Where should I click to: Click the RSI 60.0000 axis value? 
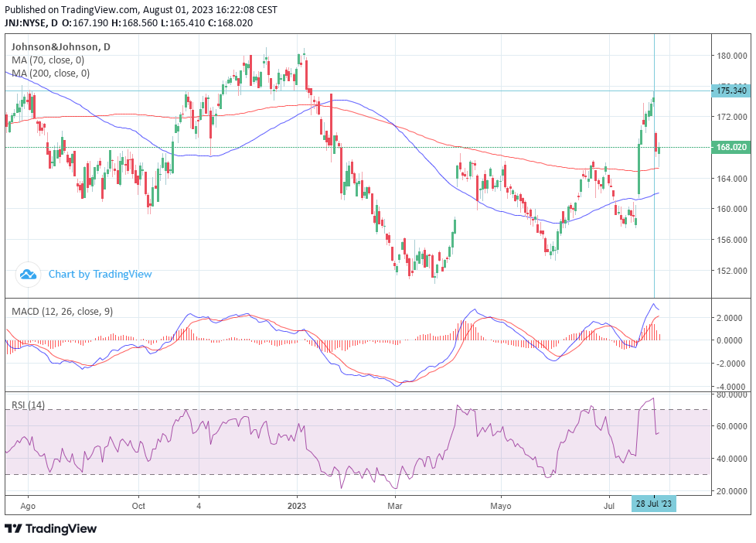tap(732, 426)
